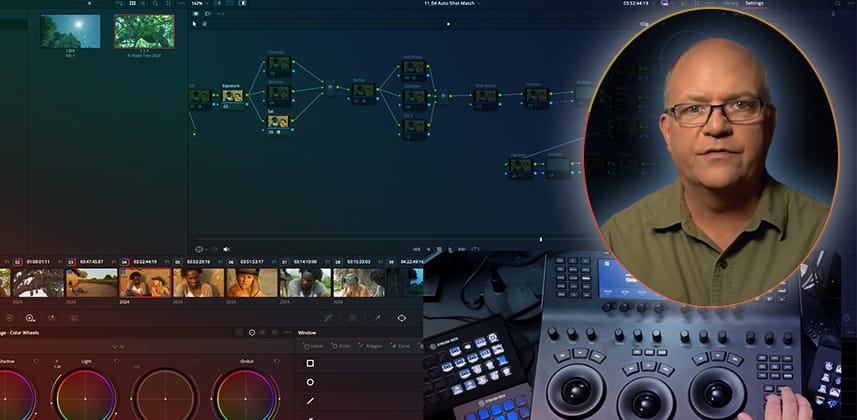Switch gallery to grid thumbnail view

pyautogui.click(x=132, y=3)
